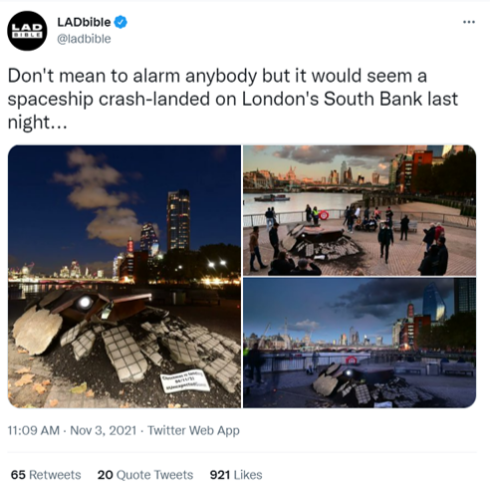The image size is (490, 490).
Task: Click the white sign in the spaceship photo
Action: point(185,382)
